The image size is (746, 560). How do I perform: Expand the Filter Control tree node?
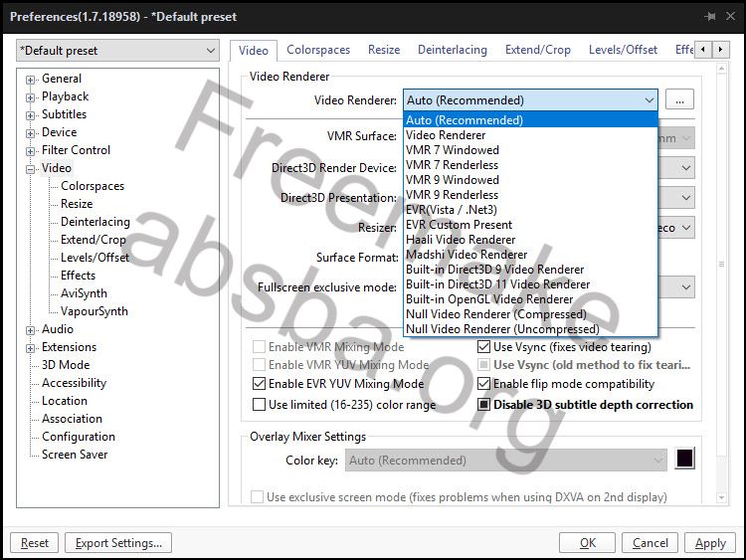[31, 151]
